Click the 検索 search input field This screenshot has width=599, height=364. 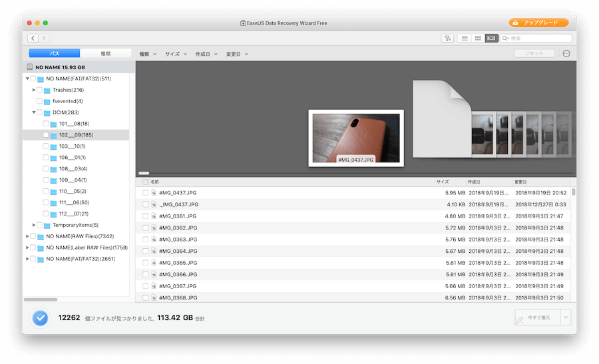pyautogui.click(x=536, y=38)
